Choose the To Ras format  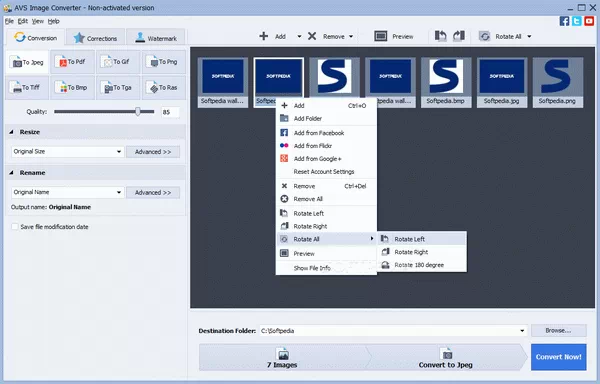[164, 88]
